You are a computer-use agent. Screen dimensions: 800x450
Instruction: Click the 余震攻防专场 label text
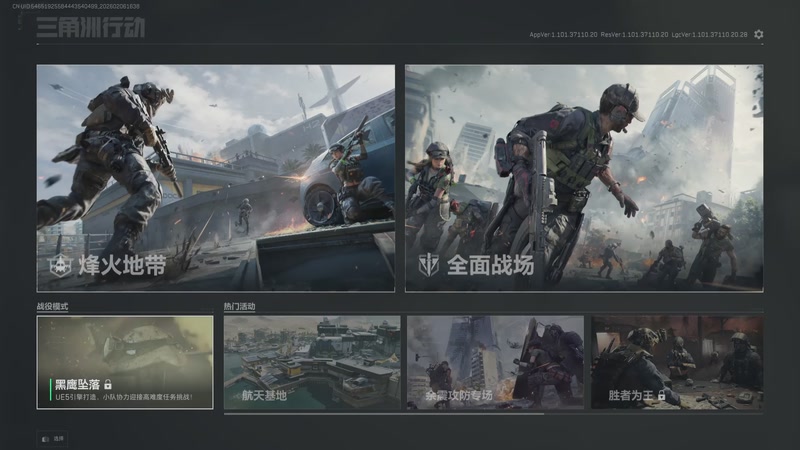coord(459,395)
